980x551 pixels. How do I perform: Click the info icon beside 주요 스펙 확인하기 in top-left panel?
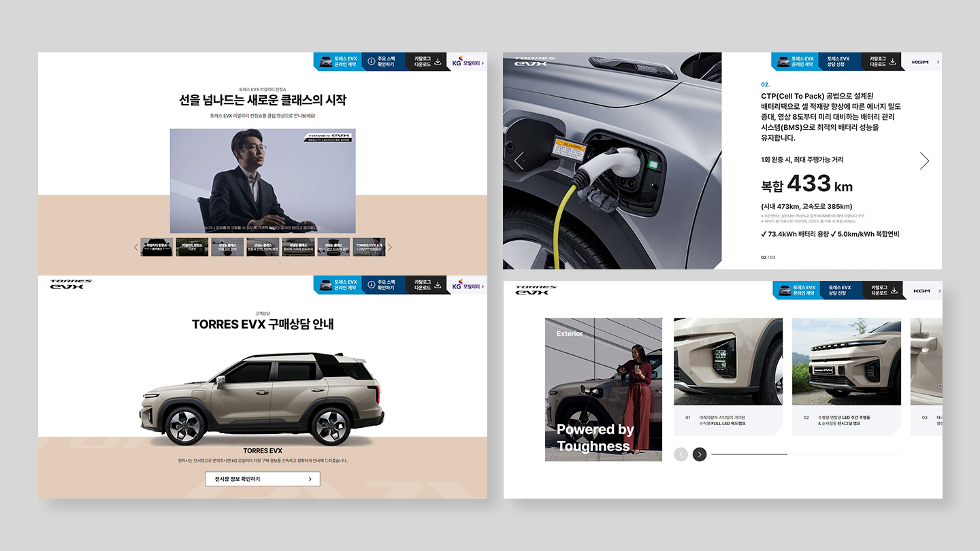371,62
